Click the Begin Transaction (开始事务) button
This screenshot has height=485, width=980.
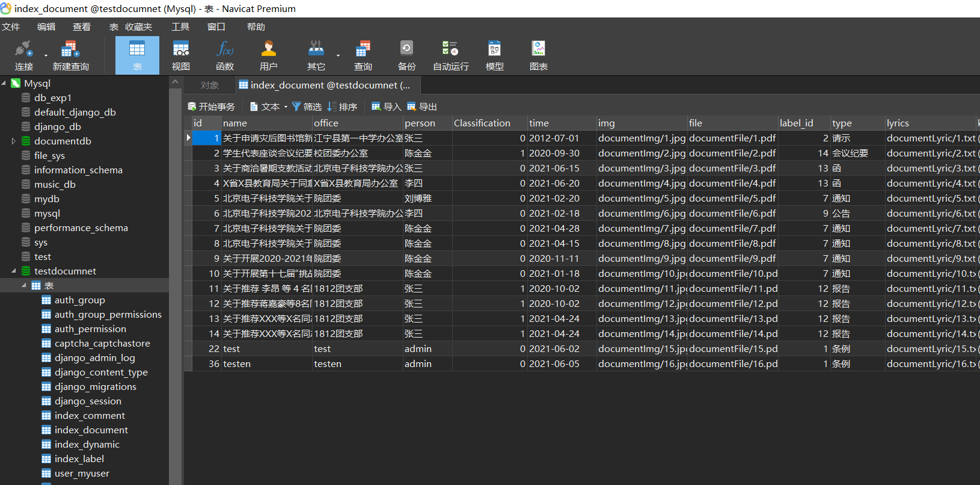(211, 107)
